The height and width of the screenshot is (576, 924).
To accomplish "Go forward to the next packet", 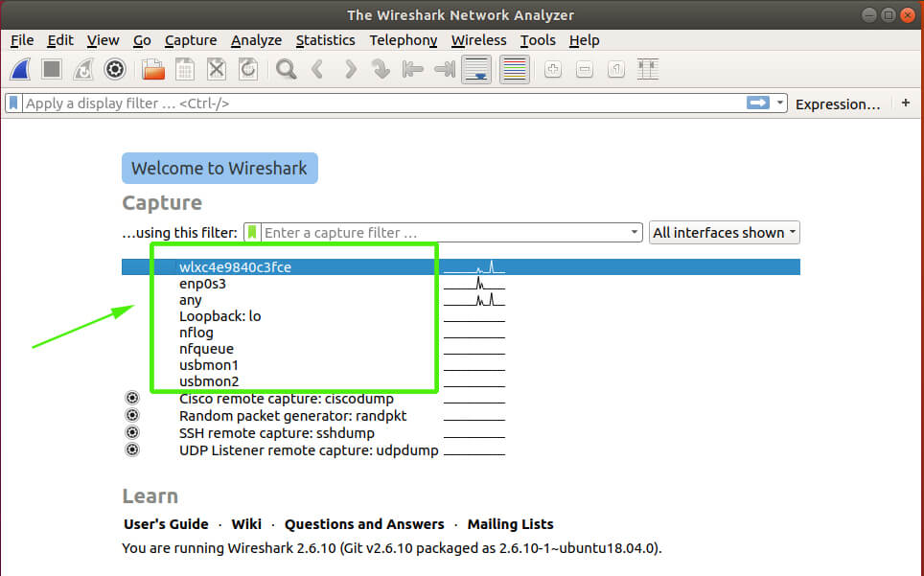I will coord(350,70).
